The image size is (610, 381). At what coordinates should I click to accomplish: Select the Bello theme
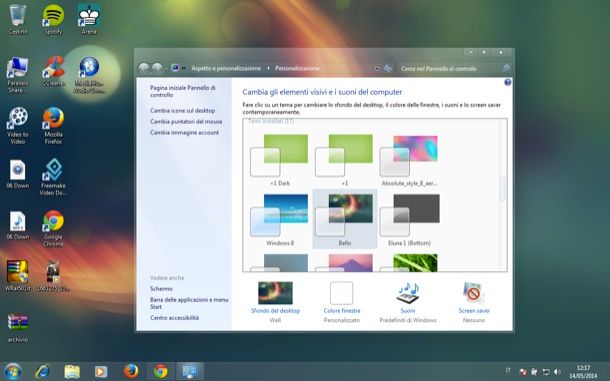pyautogui.click(x=345, y=219)
